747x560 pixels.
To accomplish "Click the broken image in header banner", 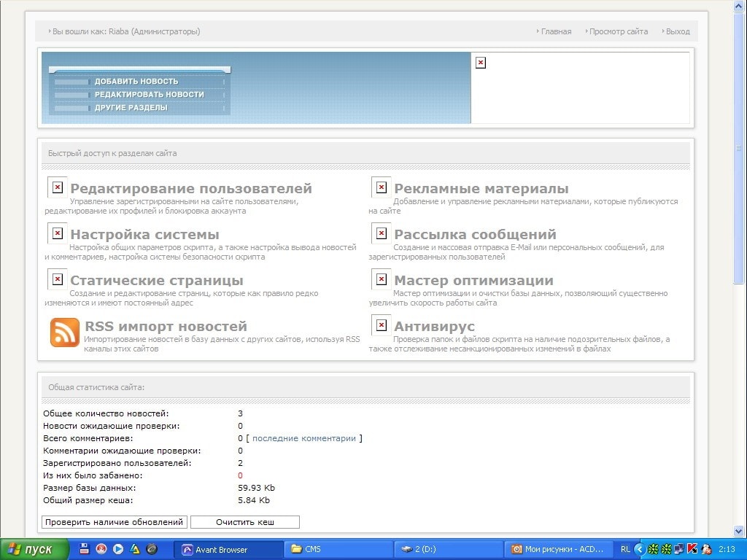I will 480,63.
